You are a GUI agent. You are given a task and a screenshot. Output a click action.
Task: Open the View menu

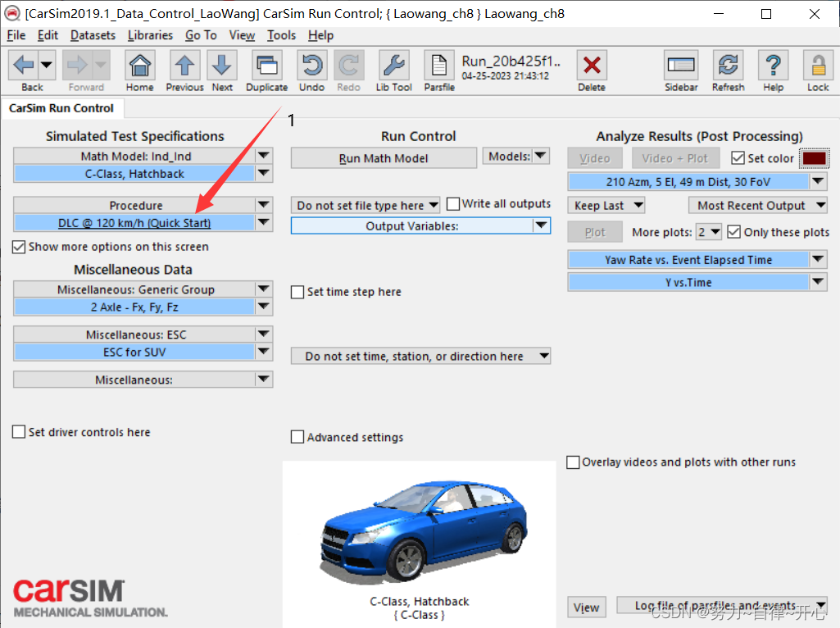coord(242,35)
